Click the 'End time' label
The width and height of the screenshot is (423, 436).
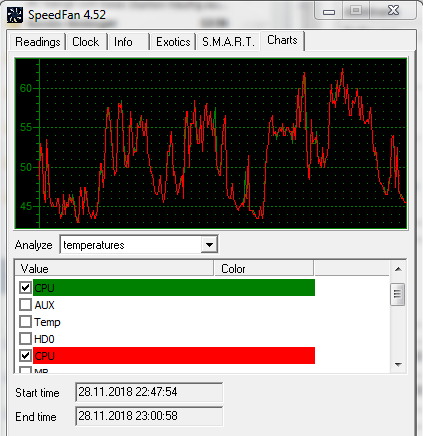click(x=36, y=417)
